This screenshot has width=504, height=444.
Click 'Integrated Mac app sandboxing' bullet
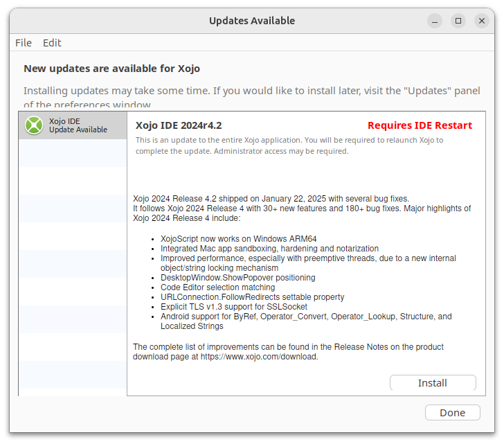[269, 249]
